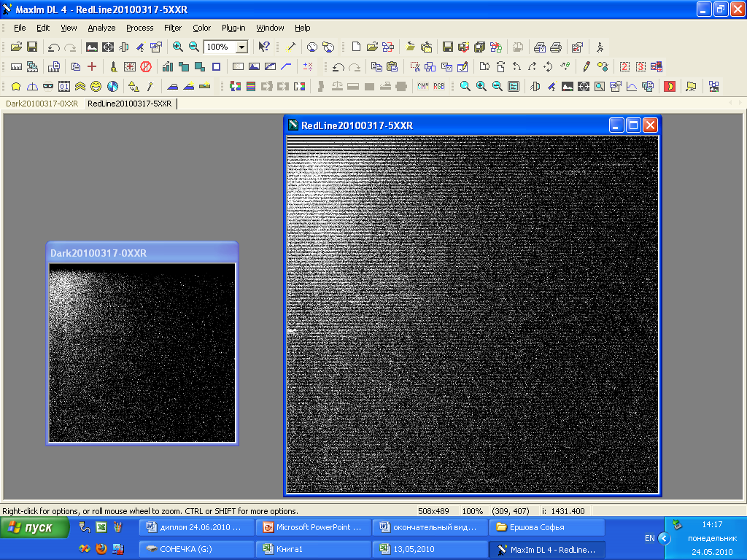Open the Process menu
Viewport: 747px width, 560px height.
click(x=139, y=28)
